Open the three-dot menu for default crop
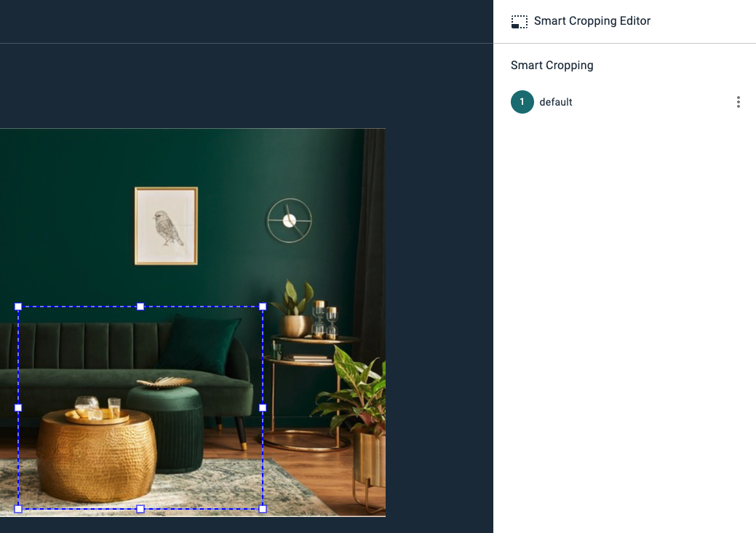 (738, 102)
